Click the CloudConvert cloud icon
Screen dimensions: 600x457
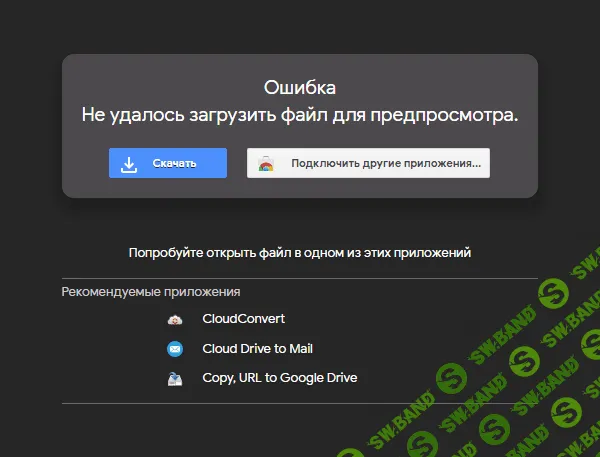pyautogui.click(x=175, y=320)
